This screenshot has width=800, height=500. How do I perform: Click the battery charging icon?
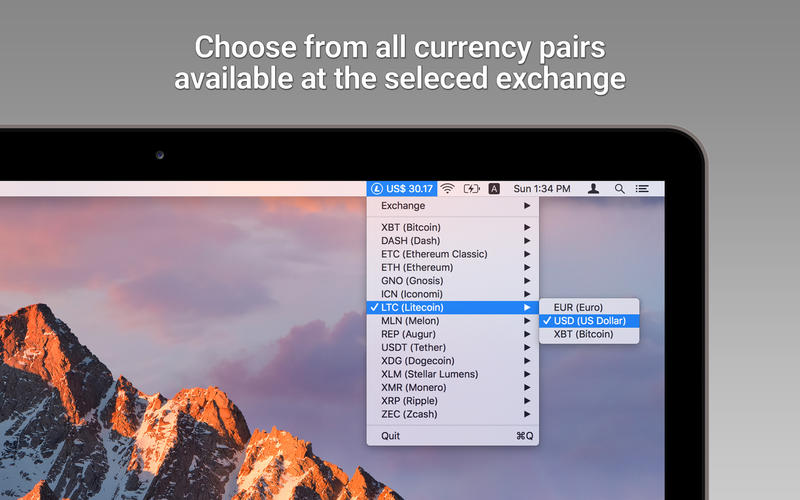471,188
